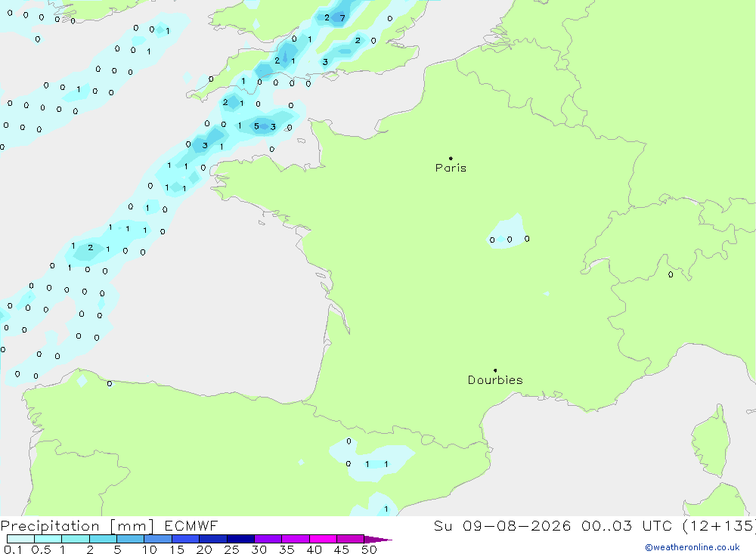The width and height of the screenshot is (756, 554).
Task: Pick the 25–30 mm legend swatch
Action: [240, 539]
